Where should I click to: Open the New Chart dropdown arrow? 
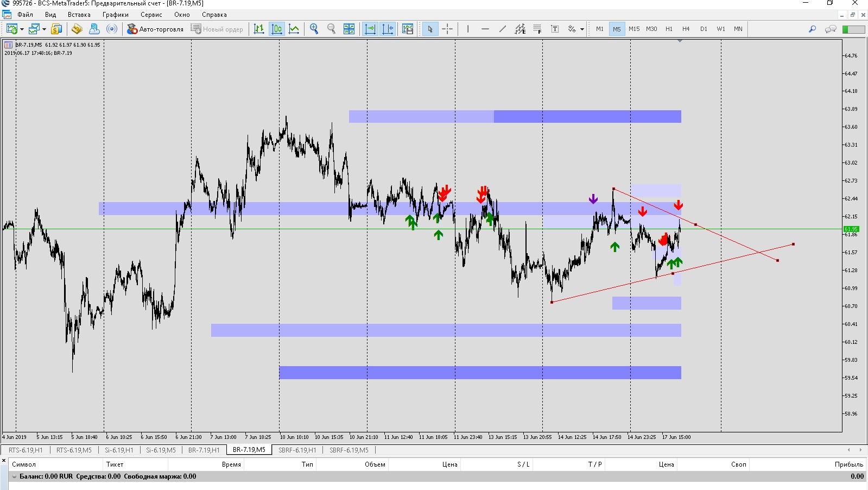(x=22, y=29)
